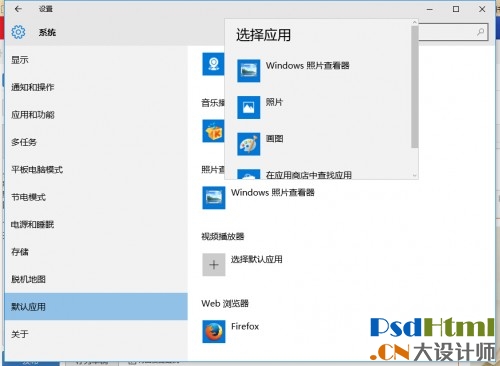Click the settings search input field
This screenshot has height=366, width=500.
tap(453, 32)
